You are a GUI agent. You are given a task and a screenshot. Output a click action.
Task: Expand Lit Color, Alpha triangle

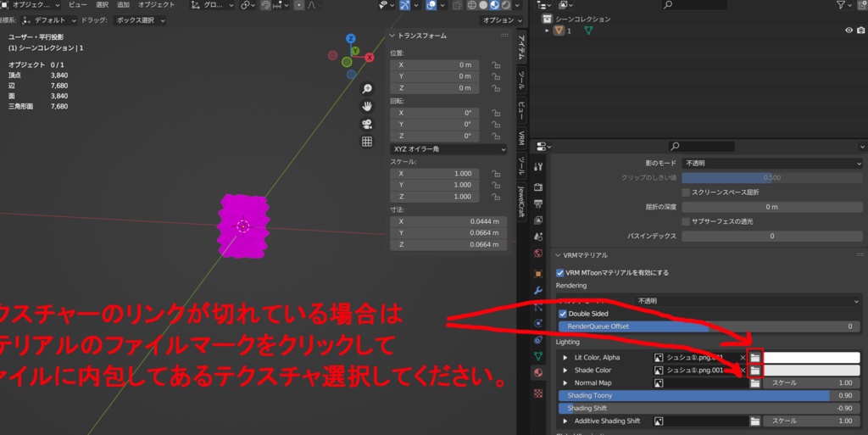565,358
